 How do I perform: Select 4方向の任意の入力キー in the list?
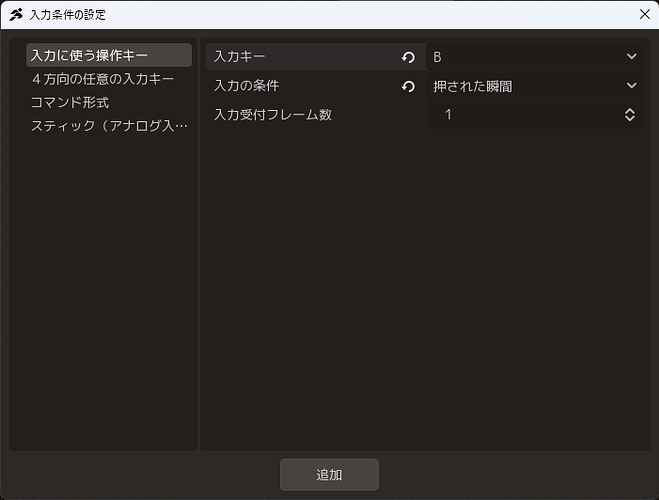(x=109, y=79)
